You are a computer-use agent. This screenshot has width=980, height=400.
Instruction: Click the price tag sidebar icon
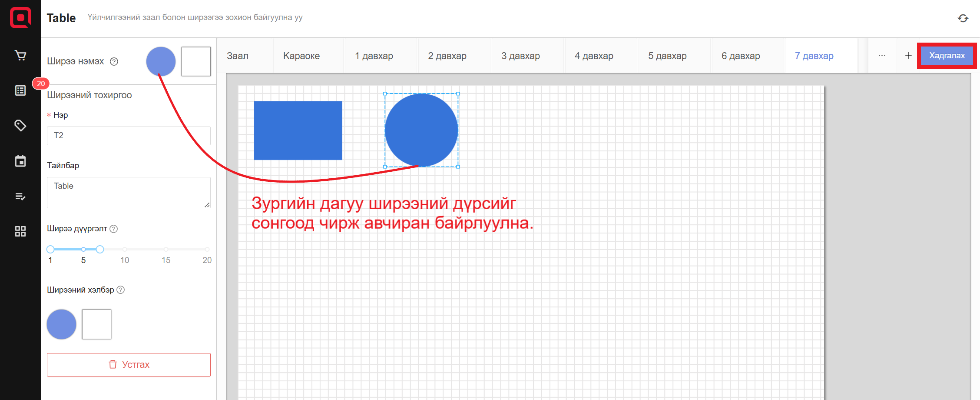point(20,126)
